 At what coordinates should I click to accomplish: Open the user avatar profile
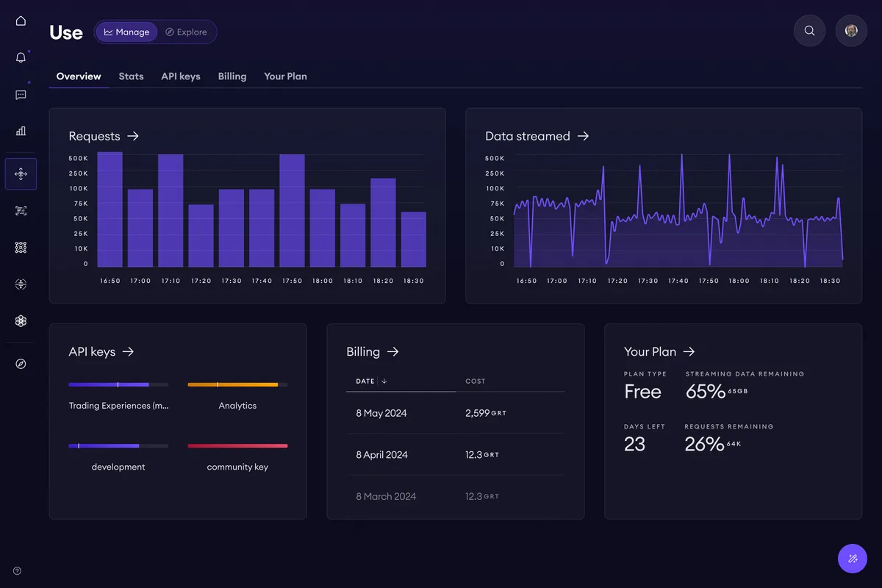tap(851, 31)
